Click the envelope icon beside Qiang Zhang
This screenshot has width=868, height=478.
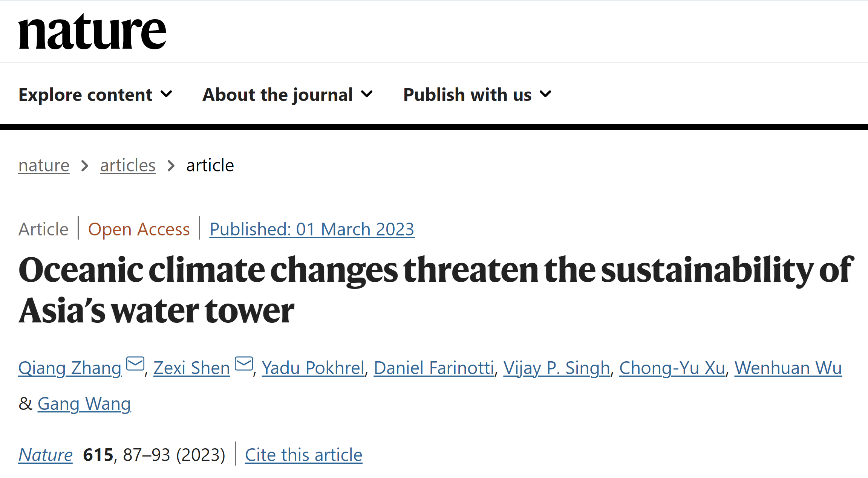[x=135, y=364]
